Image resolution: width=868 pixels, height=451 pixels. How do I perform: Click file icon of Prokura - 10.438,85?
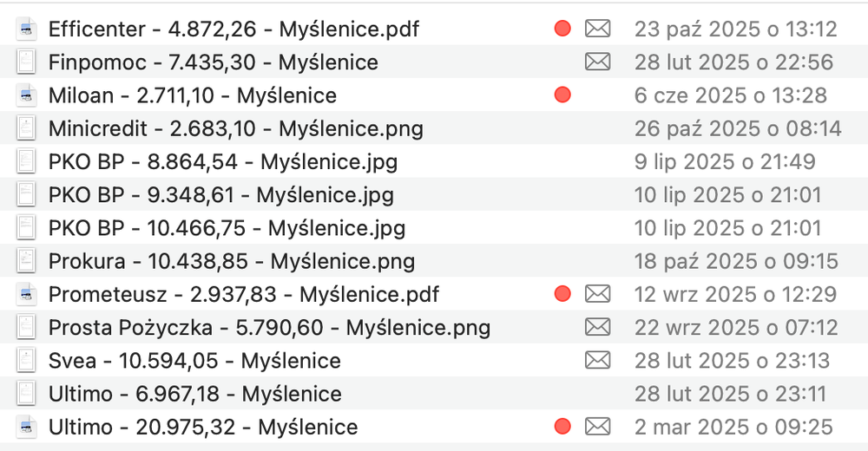(26, 261)
